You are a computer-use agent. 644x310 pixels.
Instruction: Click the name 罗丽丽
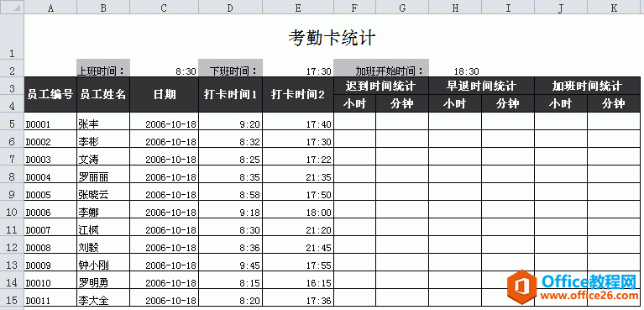tap(103, 175)
